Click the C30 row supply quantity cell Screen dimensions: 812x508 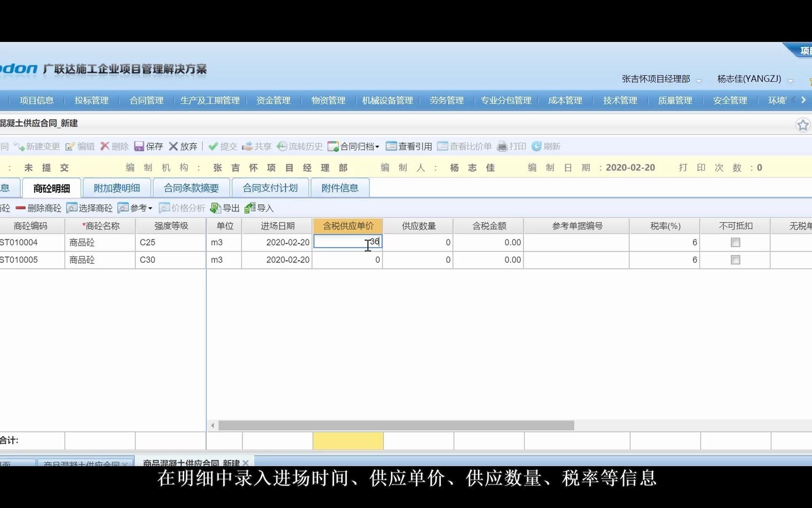click(418, 260)
